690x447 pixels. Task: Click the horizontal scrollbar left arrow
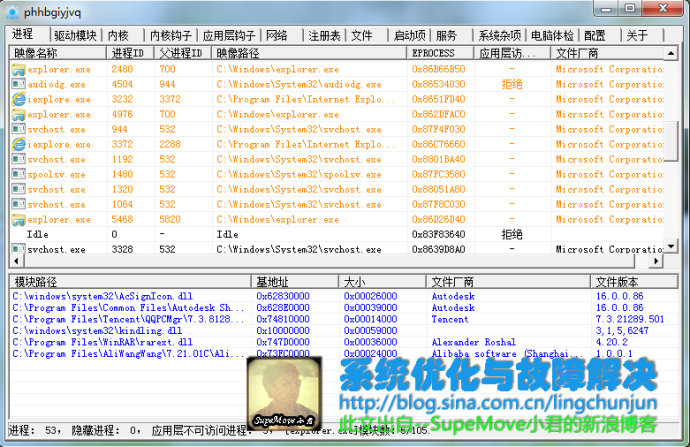17,261
